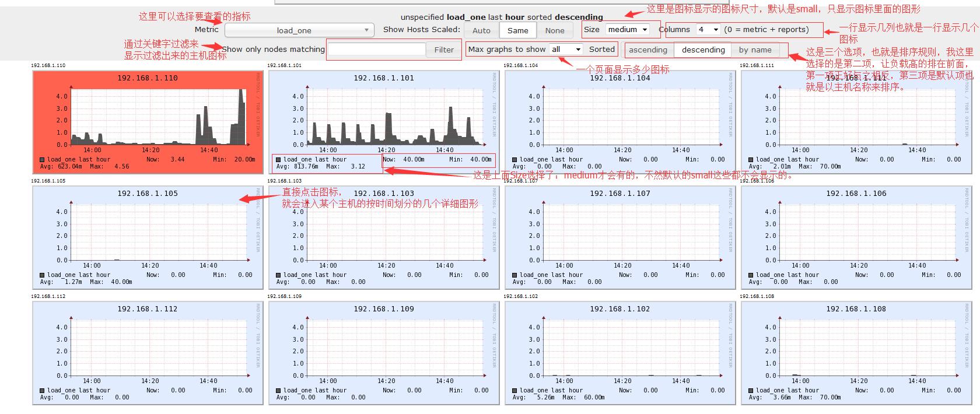The width and height of the screenshot is (980, 414).
Task: Sort hosts in ascending order
Action: click(x=647, y=50)
